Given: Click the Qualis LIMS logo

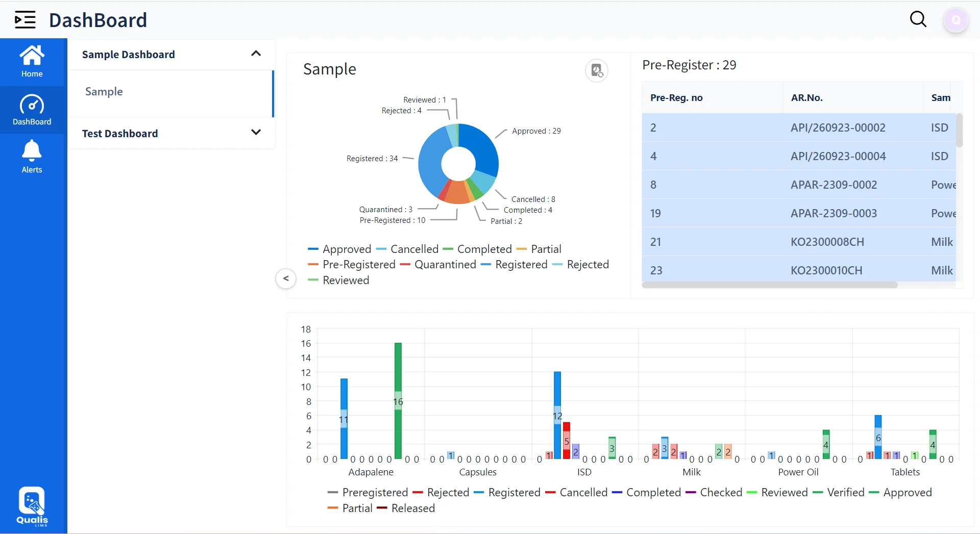Looking at the screenshot, I should [32, 506].
